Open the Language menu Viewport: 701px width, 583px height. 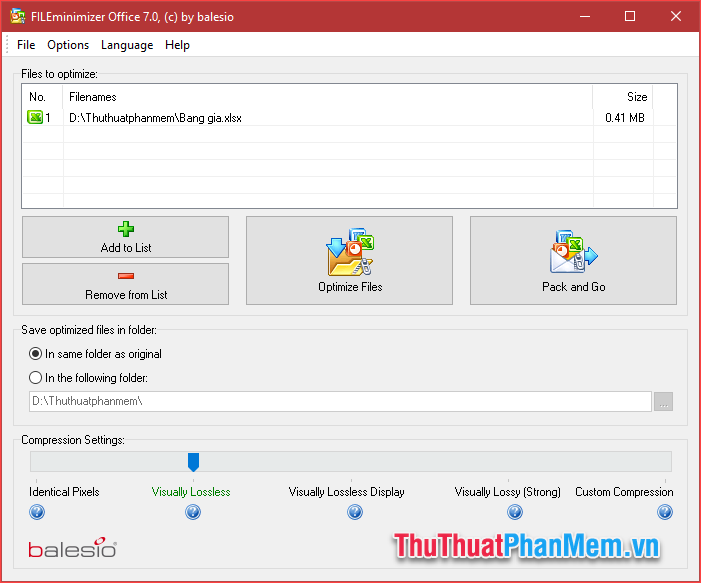(127, 45)
